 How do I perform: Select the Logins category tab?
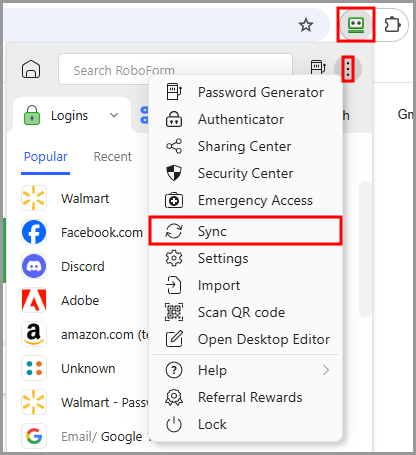(x=71, y=116)
